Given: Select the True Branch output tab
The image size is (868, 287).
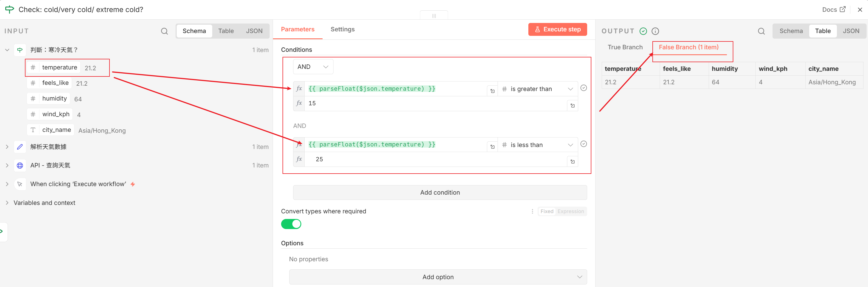Looking at the screenshot, I should point(625,47).
